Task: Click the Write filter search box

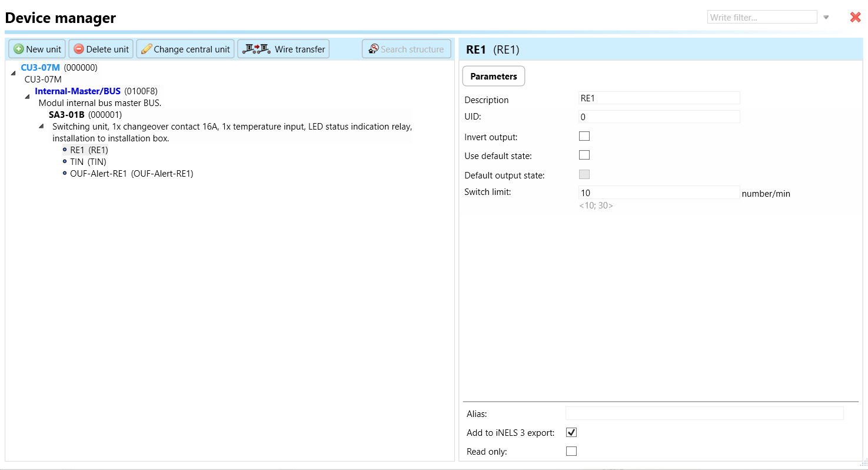Action: point(761,18)
